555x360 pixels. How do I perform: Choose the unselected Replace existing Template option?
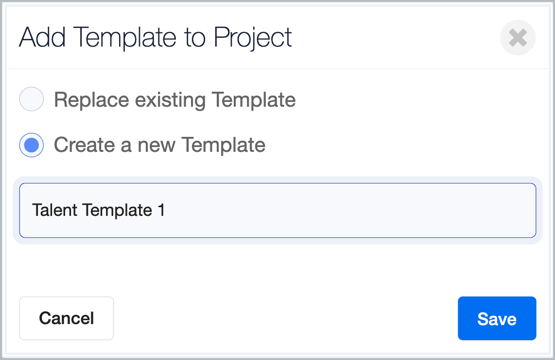click(32, 99)
